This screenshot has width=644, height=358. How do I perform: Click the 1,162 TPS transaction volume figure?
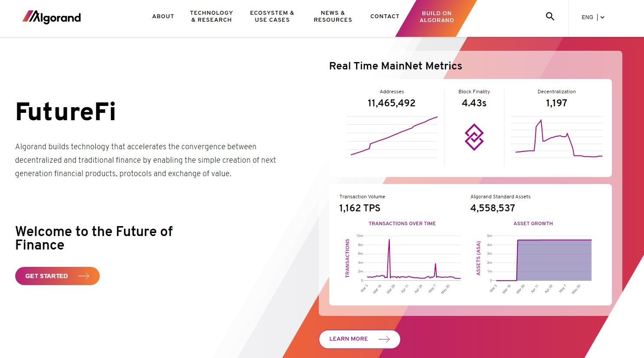[x=360, y=208]
